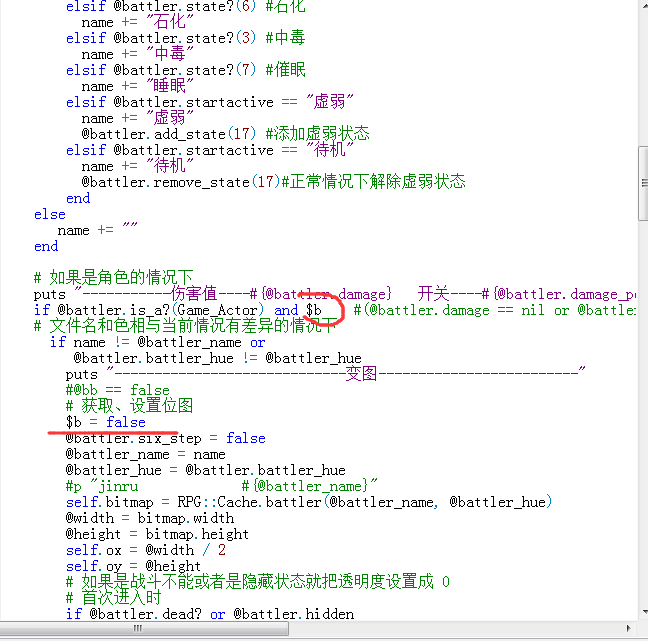This screenshot has height=641, width=648.
Task: Click '@battler.six_step = false' line
Action: coord(165,438)
